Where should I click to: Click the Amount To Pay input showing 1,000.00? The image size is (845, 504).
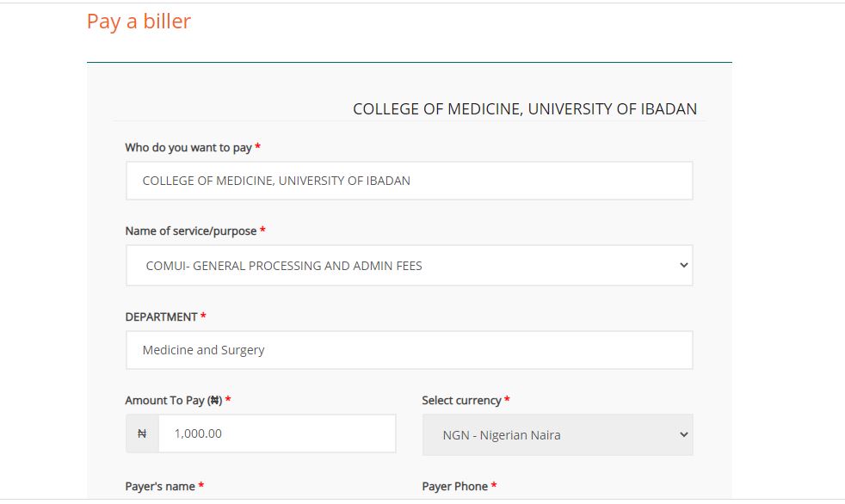point(277,434)
